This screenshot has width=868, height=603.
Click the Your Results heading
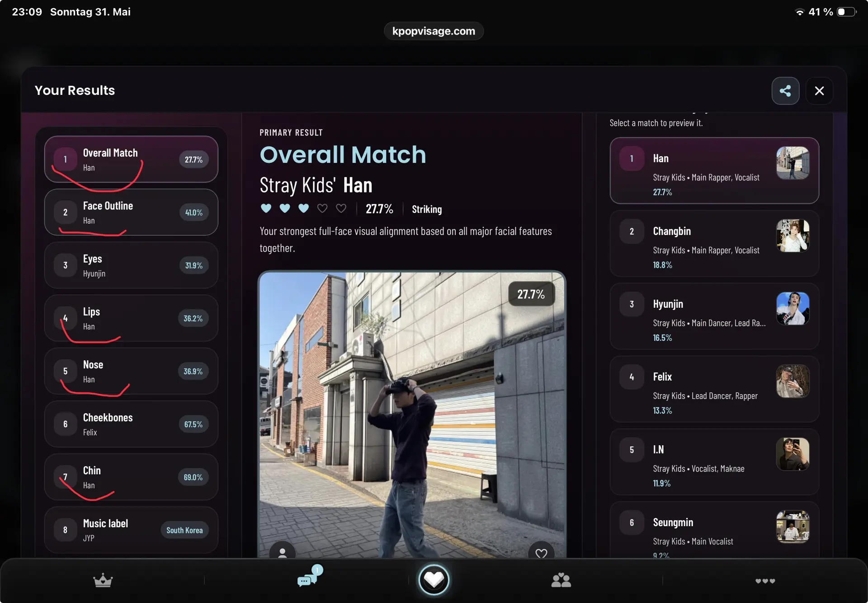75,90
